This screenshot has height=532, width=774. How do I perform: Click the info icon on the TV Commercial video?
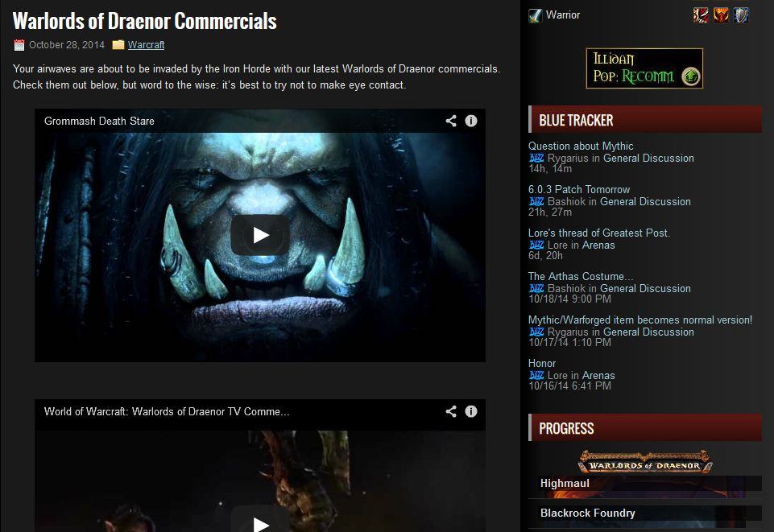pos(471,411)
